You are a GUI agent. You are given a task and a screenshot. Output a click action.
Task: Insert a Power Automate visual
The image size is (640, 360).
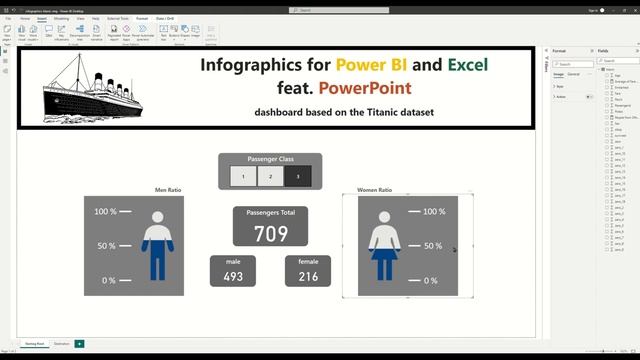(x=143, y=32)
